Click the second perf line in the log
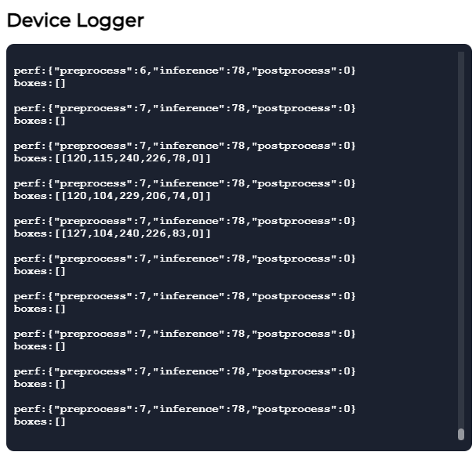The height and width of the screenshot is (452, 476). point(184,108)
